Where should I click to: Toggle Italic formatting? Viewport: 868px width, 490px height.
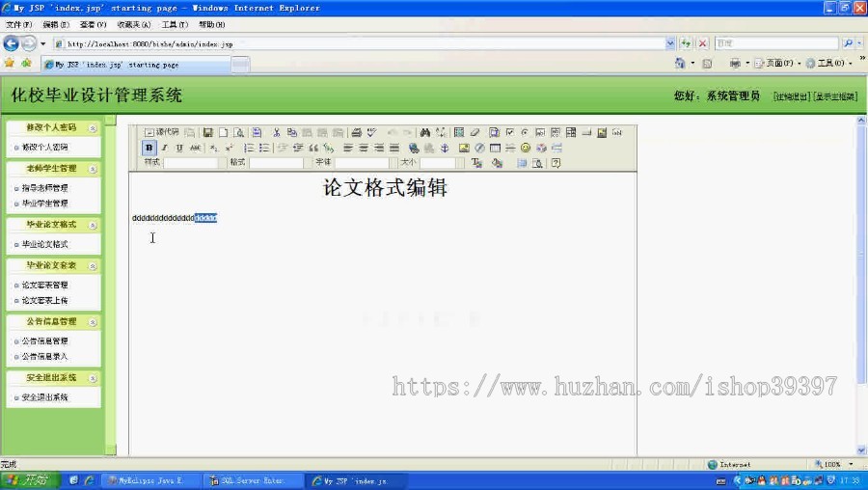click(164, 148)
